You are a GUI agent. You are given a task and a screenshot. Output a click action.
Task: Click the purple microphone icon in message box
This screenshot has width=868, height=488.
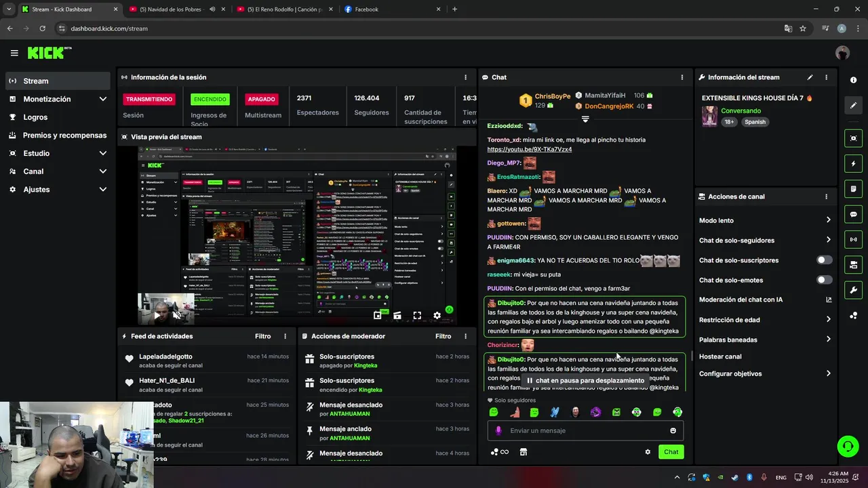498,430
